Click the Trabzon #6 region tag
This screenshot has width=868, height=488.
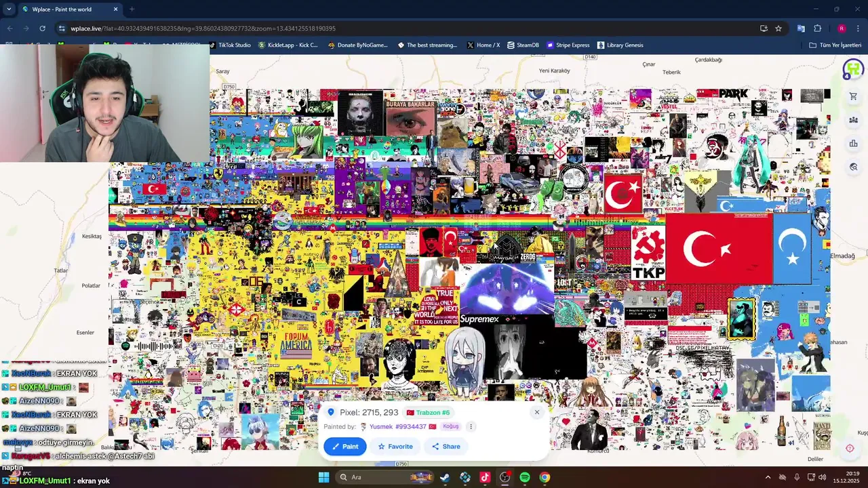(x=429, y=412)
